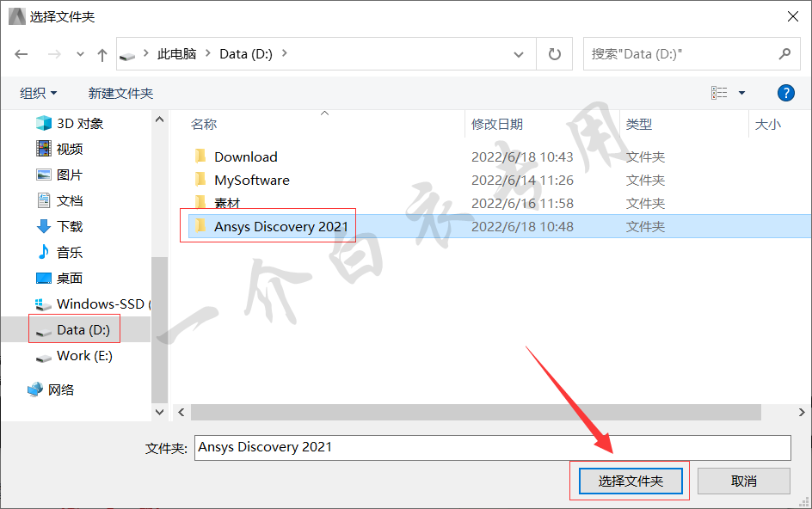Click the 文件夹 name input field
The width and height of the screenshot is (812, 509).
(493, 447)
